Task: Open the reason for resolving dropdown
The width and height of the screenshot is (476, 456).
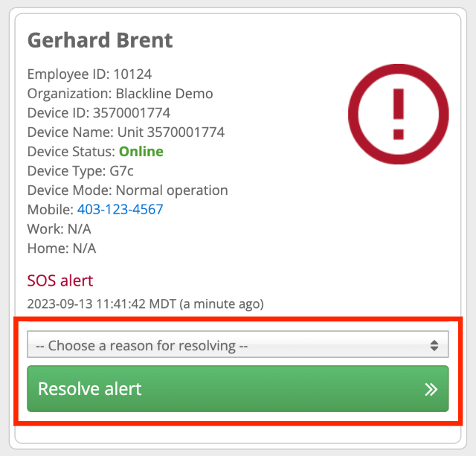Action: click(x=238, y=344)
